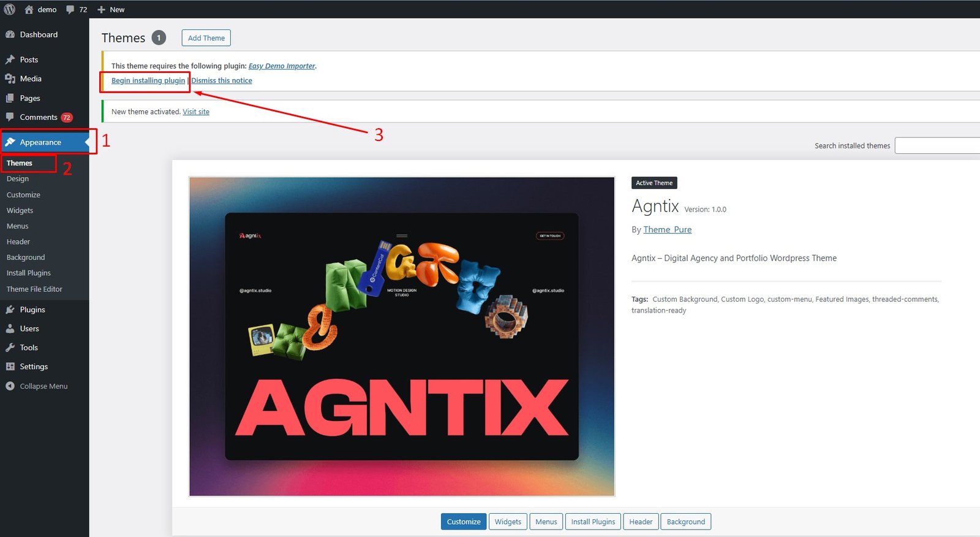
Task: Click the Add Theme button
Action: 206,38
